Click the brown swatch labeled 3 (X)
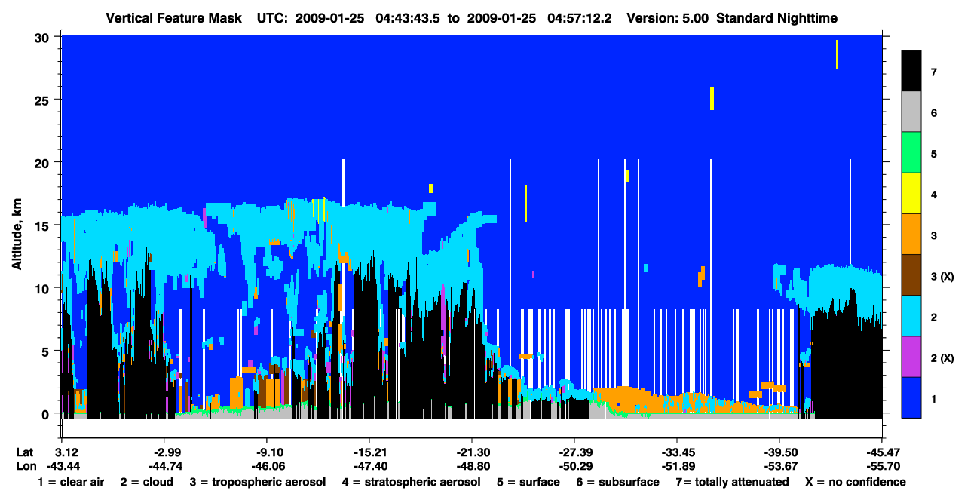This screenshot has height=503, width=980. 911,275
